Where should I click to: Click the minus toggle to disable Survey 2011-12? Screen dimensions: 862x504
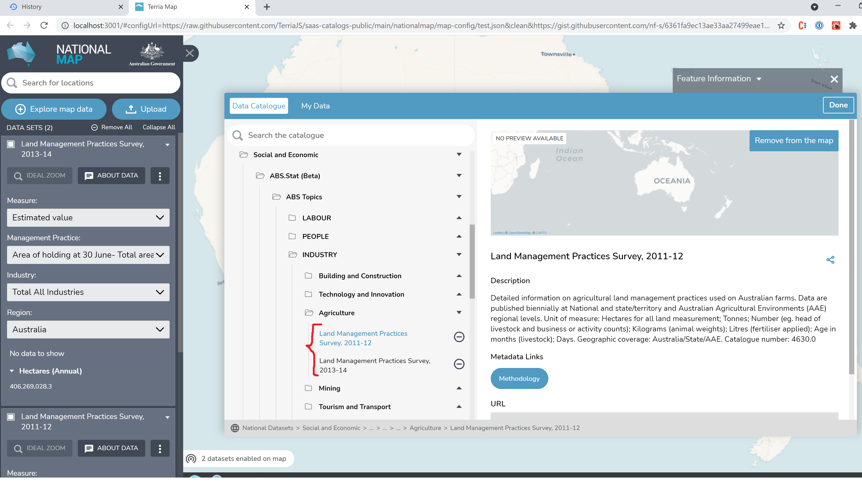tap(459, 337)
